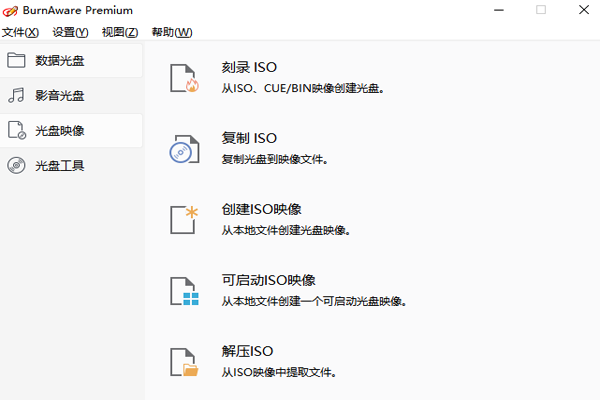Click the 复制 ISO disc icon
Screen dimensions: 600x400
(184, 149)
